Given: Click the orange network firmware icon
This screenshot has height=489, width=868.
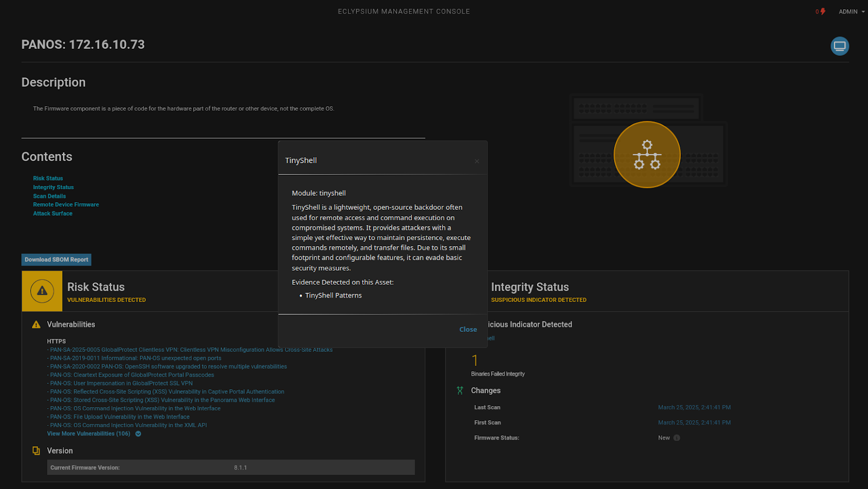Looking at the screenshot, I should coord(647,155).
